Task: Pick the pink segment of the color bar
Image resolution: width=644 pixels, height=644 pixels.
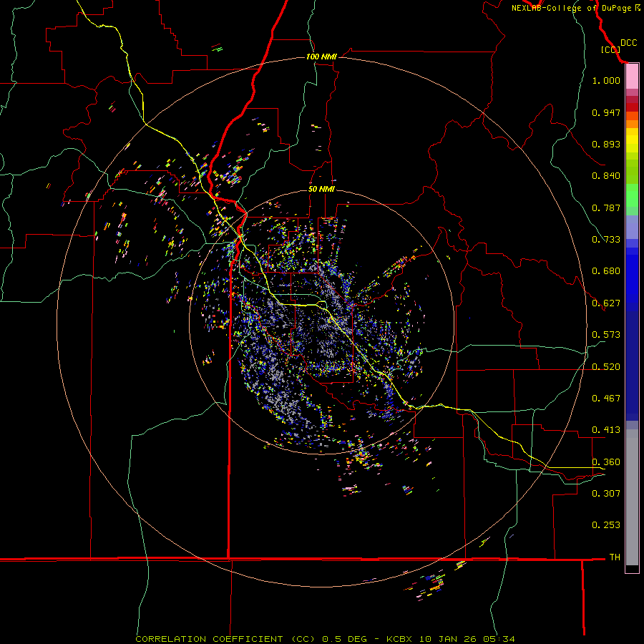Action: click(632, 77)
